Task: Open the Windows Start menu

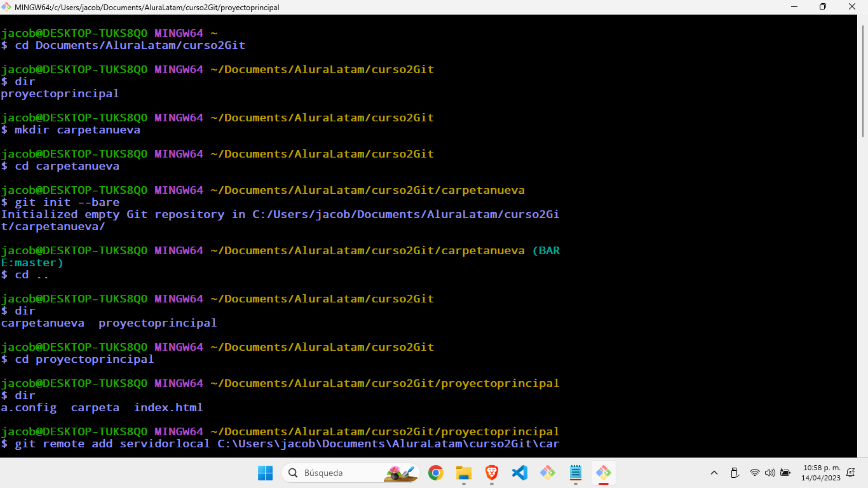Action: pos(266,473)
